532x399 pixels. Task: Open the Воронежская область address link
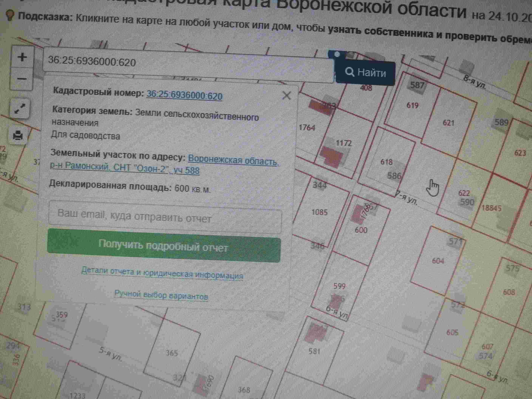(x=232, y=160)
